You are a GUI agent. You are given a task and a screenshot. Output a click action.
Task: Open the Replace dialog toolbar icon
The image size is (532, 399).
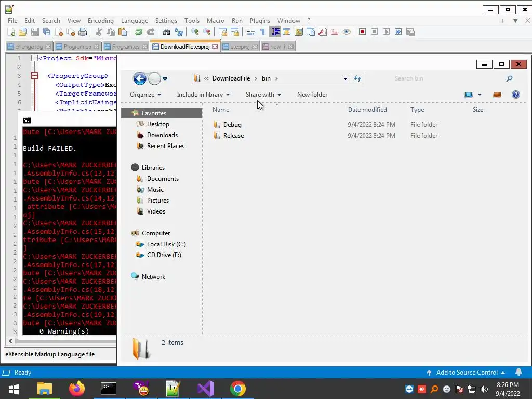click(179, 32)
